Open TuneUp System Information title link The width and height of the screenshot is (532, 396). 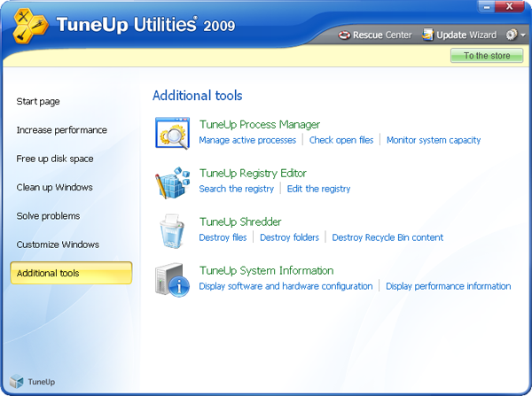[x=266, y=270]
